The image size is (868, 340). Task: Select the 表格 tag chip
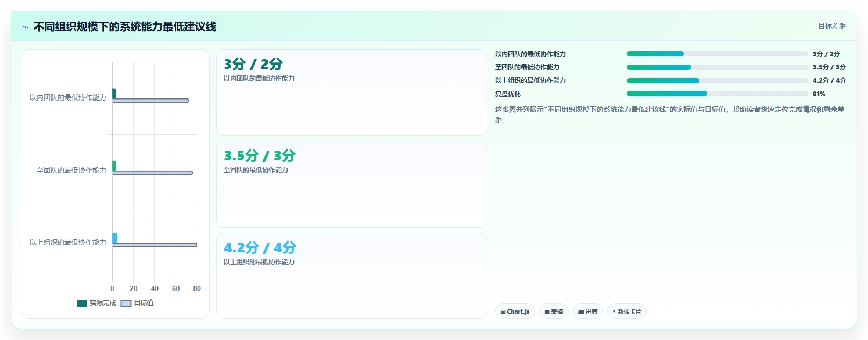[554, 311]
